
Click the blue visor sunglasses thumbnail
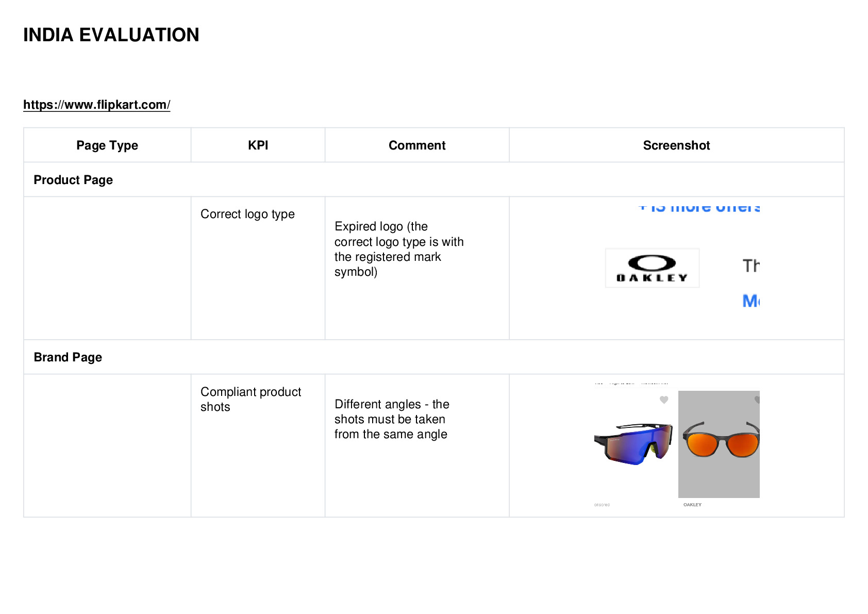(x=633, y=443)
